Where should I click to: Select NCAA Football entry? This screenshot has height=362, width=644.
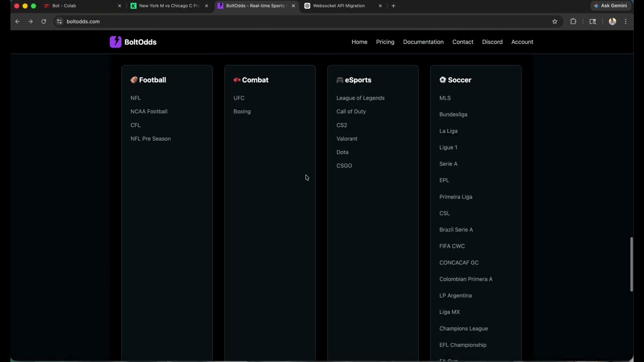(x=149, y=112)
